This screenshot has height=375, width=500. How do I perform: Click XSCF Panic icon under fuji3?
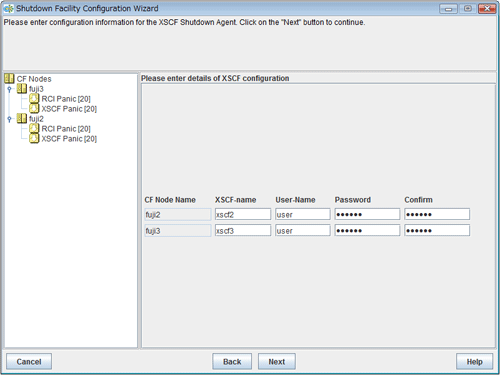pos(34,108)
